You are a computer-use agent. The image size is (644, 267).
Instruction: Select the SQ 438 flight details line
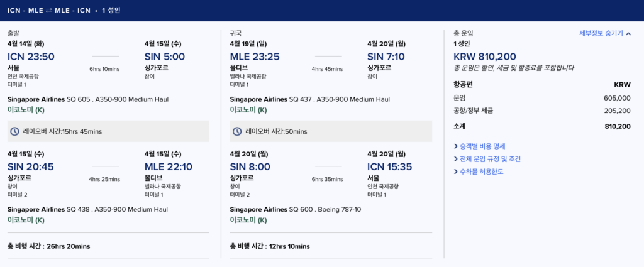click(87, 209)
